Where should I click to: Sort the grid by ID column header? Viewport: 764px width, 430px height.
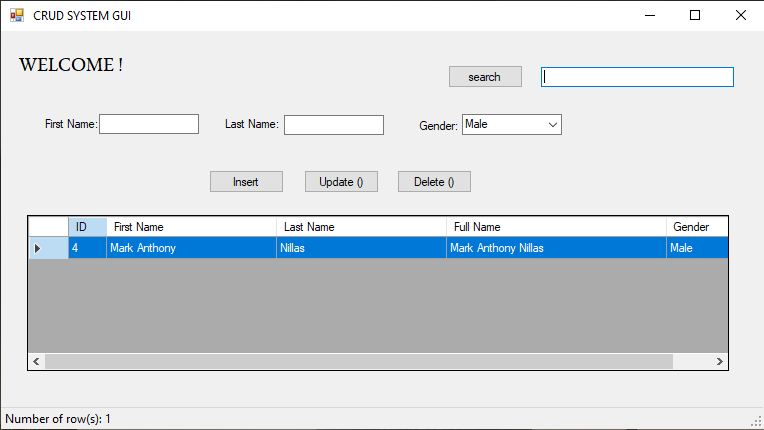coord(87,227)
